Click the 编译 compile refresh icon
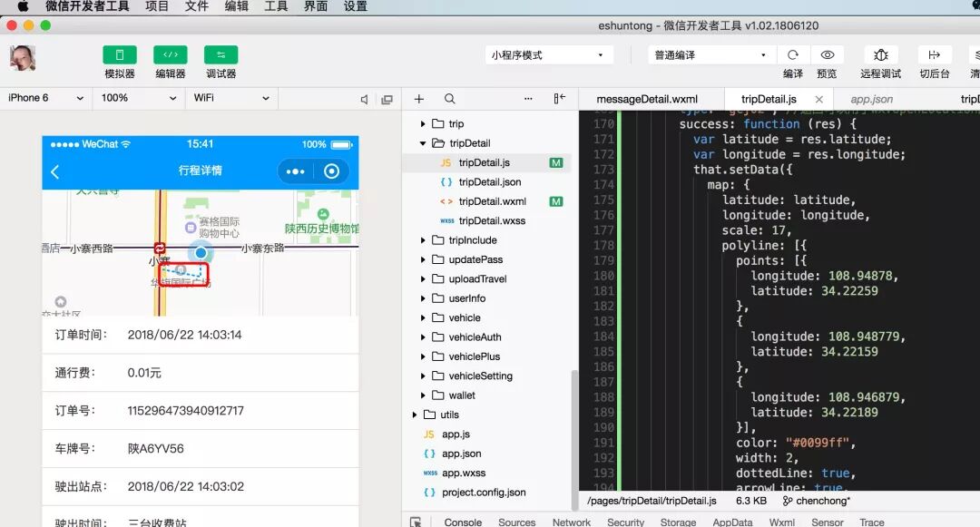 pos(792,55)
